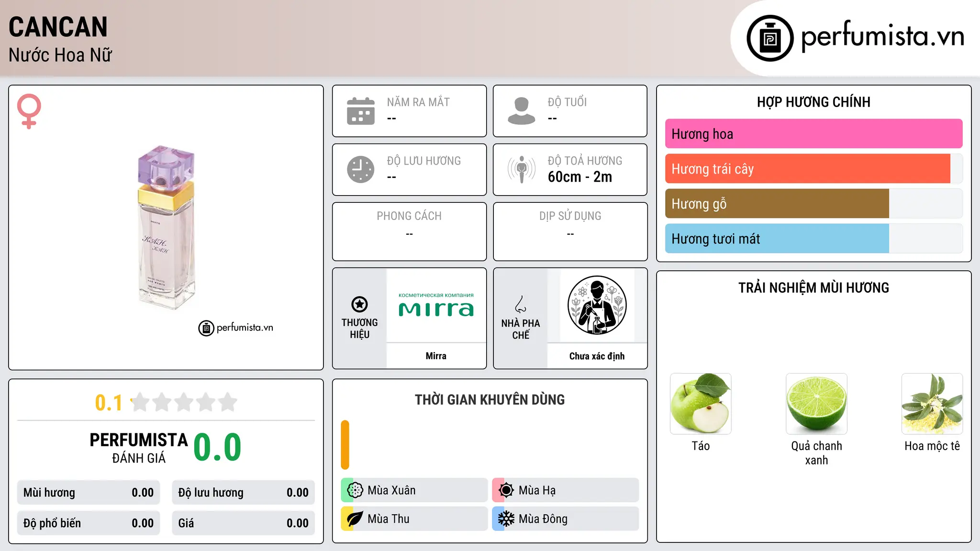Viewport: 980px width, 551px height.
Task: Click the Mùi hương score row
Action: [x=89, y=493]
